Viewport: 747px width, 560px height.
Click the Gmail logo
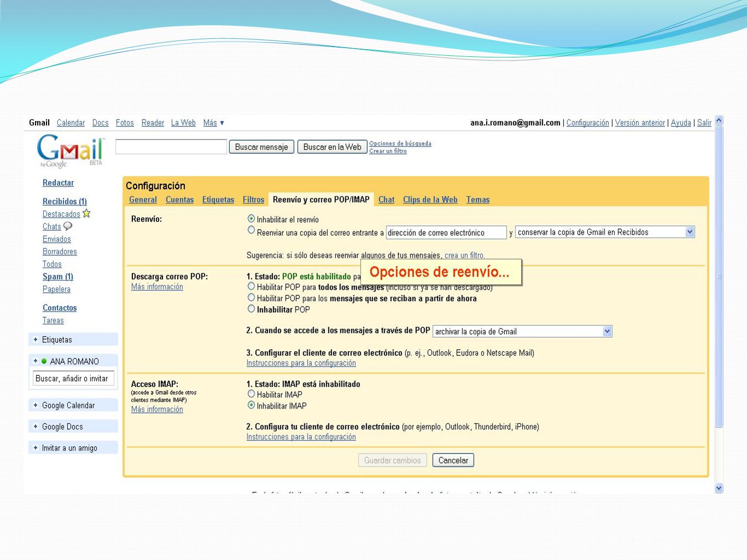coord(70,151)
